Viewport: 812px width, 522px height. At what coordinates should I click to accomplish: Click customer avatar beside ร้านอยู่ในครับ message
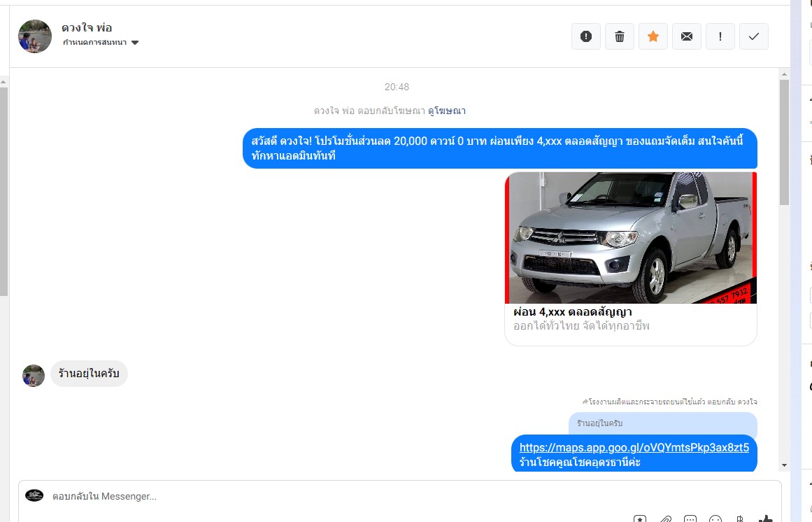coord(34,376)
